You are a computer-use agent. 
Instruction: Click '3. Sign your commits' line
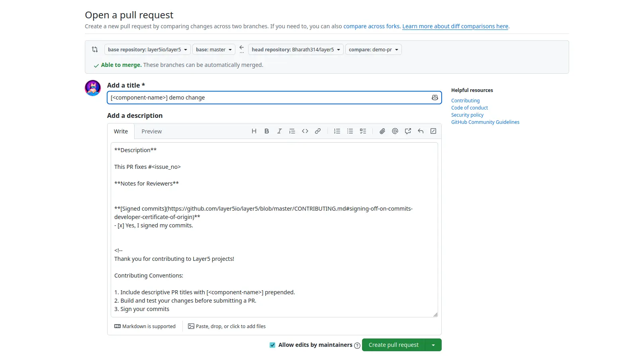coord(142,309)
